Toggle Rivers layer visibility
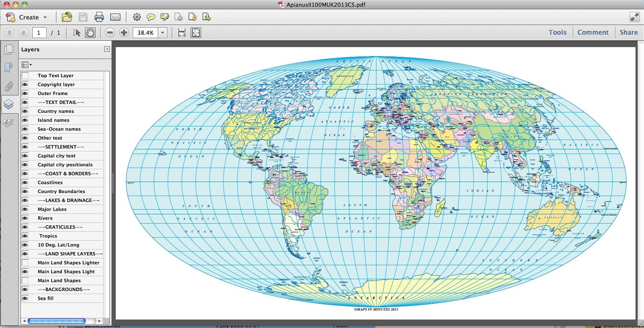The height and width of the screenshot is (328, 644). click(25, 218)
